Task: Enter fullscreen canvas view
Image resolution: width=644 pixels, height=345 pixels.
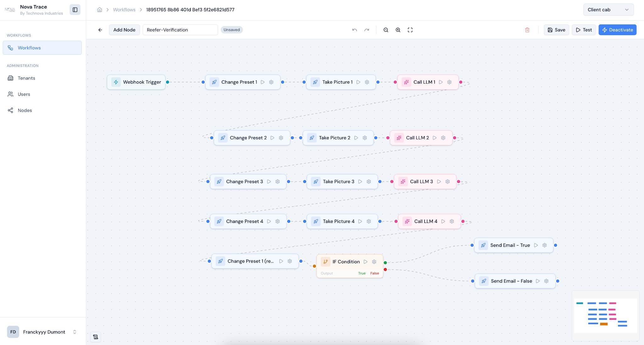Action: coord(410,30)
